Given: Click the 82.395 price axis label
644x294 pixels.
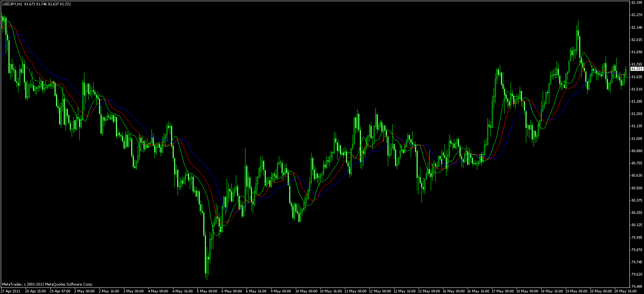Looking at the screenshot, I should 636,3.
